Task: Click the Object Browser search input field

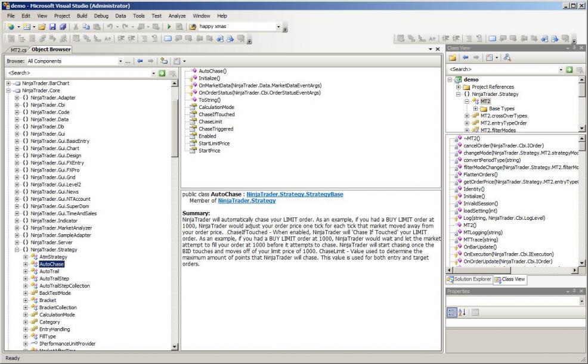Action: pos(79,73)
